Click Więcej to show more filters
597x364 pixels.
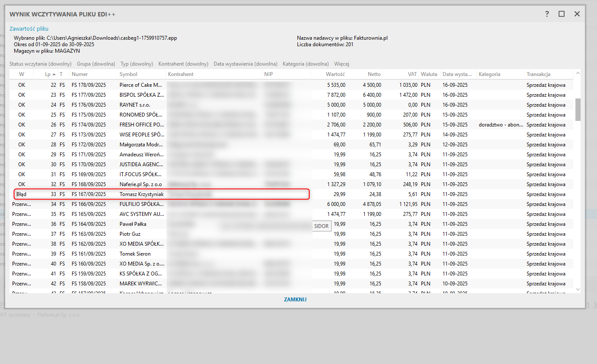[x=341, y=64]
